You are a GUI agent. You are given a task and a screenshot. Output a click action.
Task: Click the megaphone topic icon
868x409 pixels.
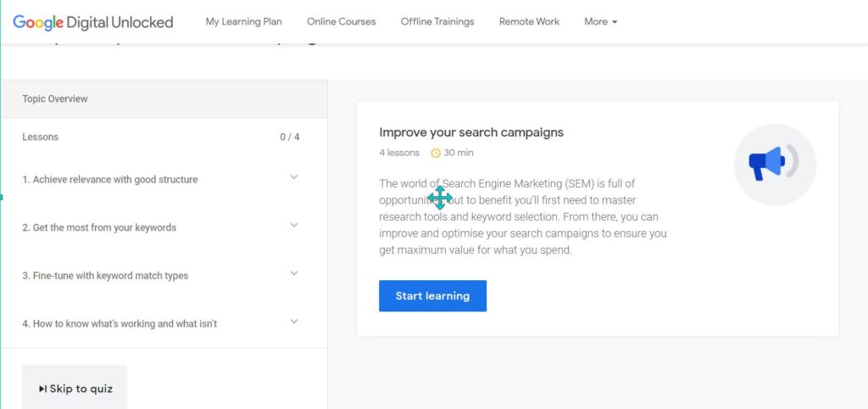coord(775,165)
